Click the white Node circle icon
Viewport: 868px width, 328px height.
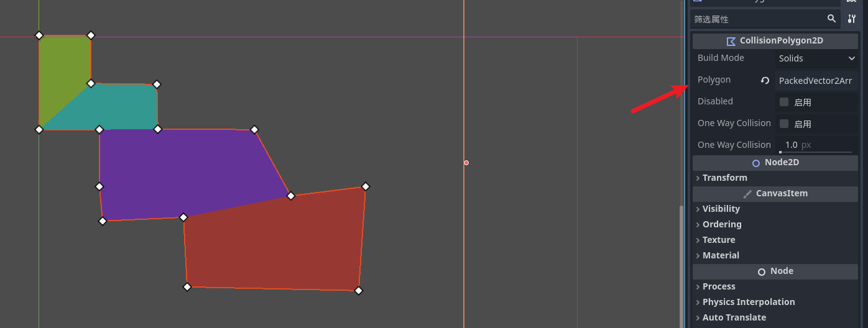coord(762,271)
